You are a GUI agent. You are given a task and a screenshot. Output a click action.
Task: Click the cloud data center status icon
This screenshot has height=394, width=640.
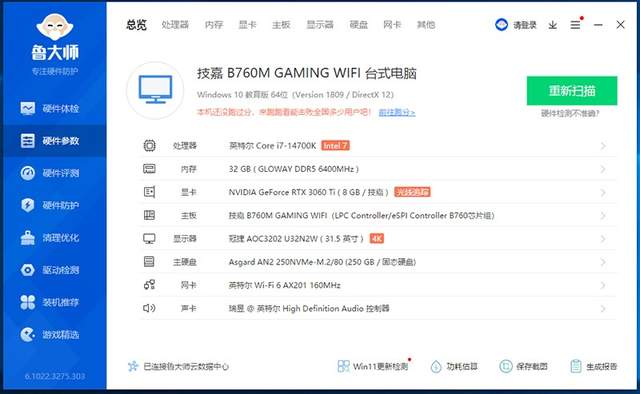pyautogui.click(x=133, y=366)
